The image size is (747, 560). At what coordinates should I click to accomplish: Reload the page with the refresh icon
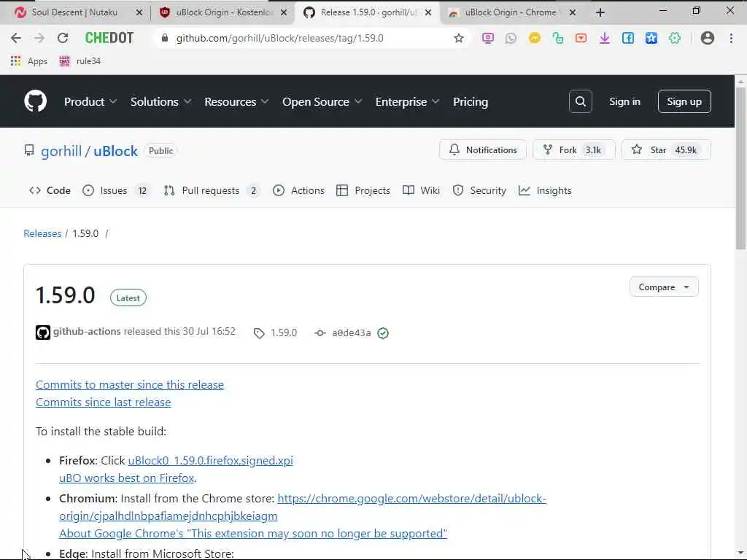pyautogui.click(x=63, y=38)
